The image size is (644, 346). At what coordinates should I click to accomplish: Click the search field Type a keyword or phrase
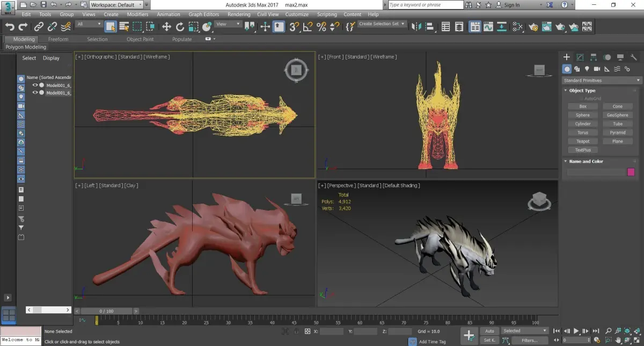pyautogui.click(x=426, y=5)
